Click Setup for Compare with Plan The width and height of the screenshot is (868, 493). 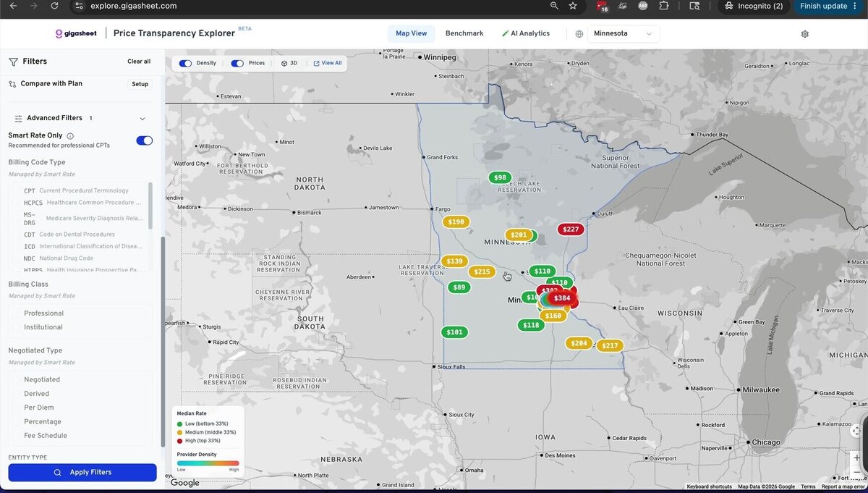point(140,84)
